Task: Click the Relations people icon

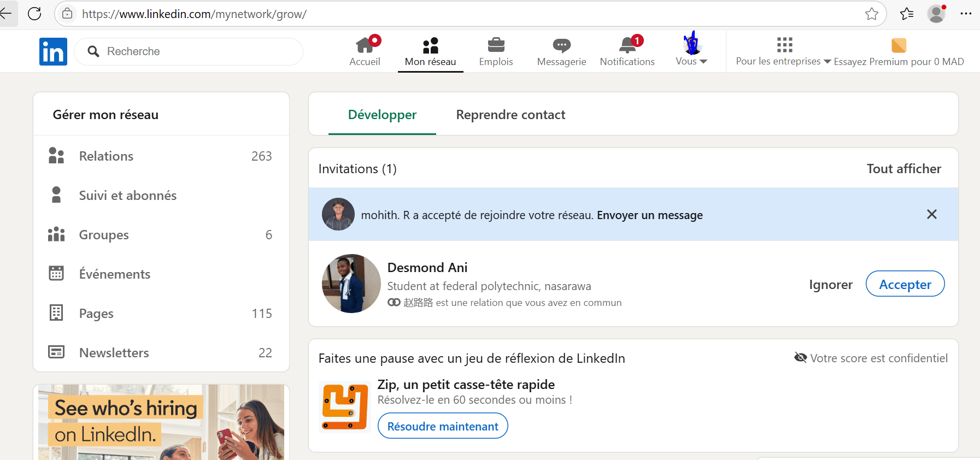Action: tap(56, 156)
